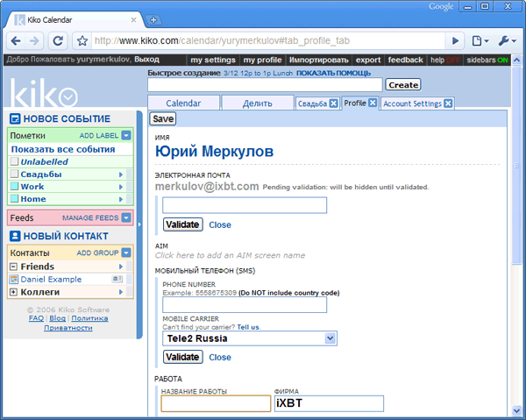526x420 pixels.
Task: Click MANAGE FEEDS link
Action: click(x=90, y=218)
